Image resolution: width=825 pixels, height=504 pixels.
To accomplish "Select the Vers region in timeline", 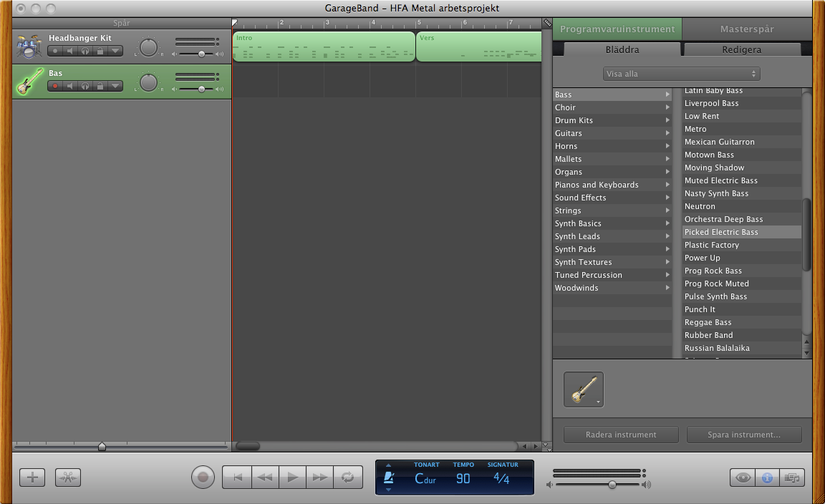I will [x=479, y=47].
